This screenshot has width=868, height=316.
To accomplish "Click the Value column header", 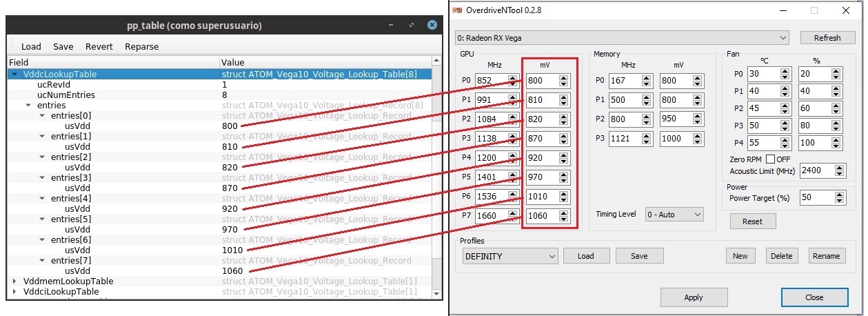I will point(325,62).
